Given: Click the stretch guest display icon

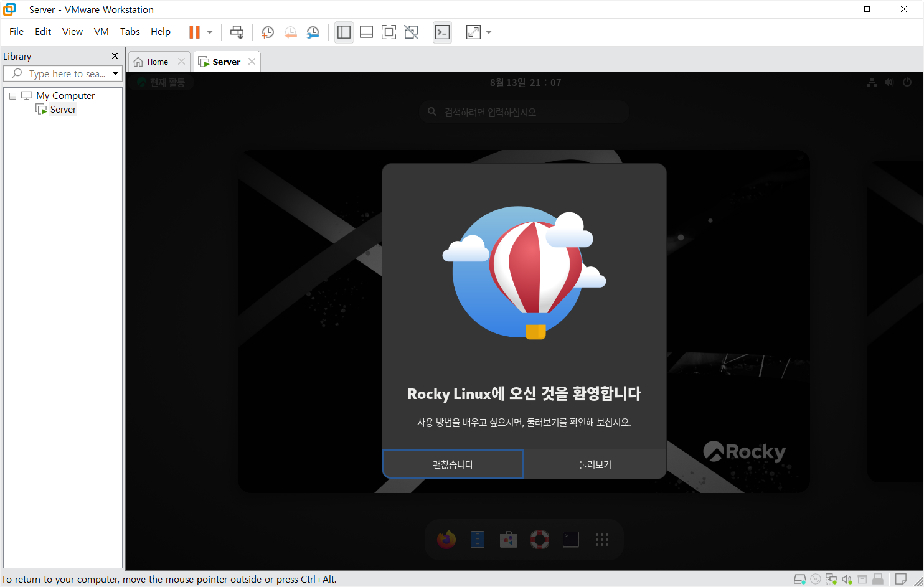Looking at the screenshot, I should click(x=473, y=32).
